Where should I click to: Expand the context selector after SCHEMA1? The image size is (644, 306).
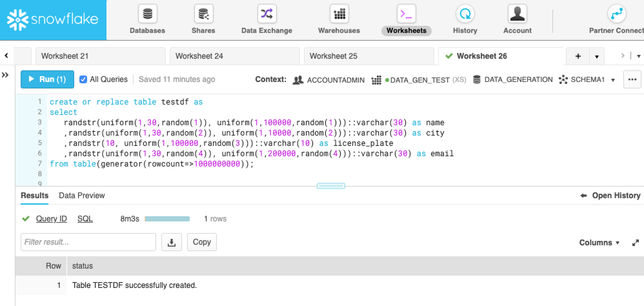613,80
